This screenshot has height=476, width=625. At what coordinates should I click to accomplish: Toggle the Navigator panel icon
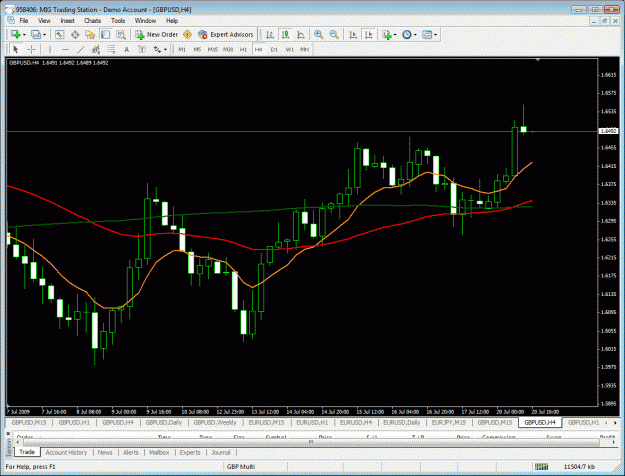tap(90, 35)
